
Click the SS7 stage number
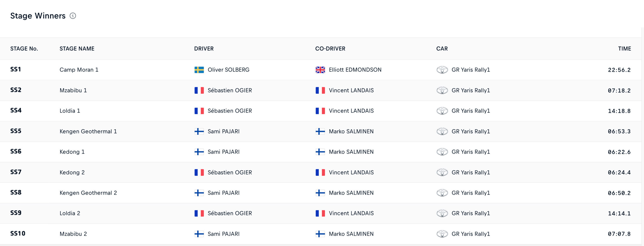pos(16,172)
